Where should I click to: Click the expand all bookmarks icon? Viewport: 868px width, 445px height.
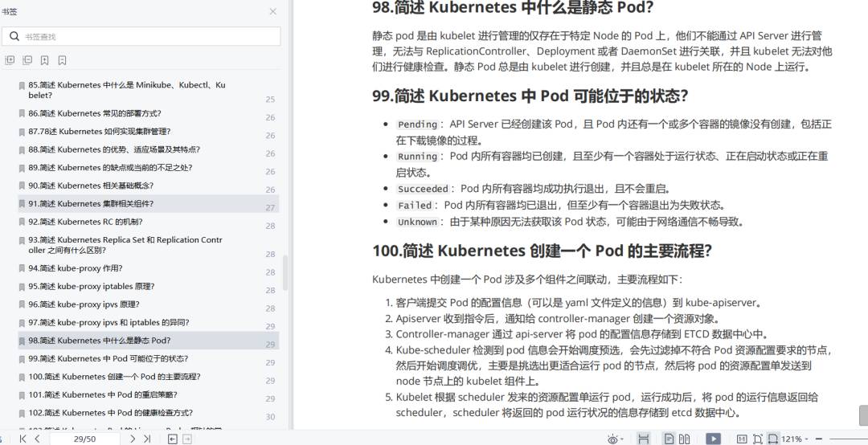(x=10, y=60)
